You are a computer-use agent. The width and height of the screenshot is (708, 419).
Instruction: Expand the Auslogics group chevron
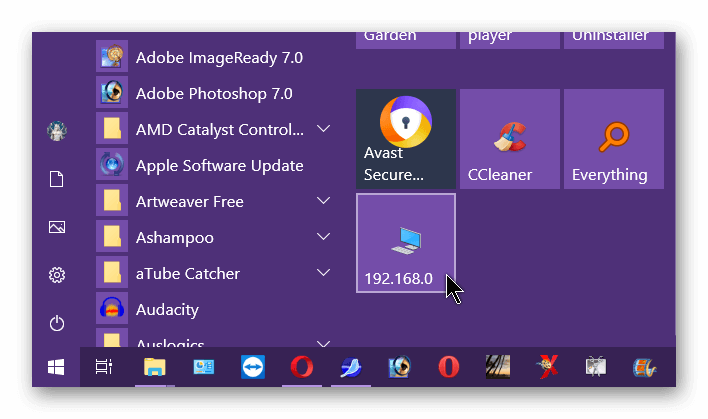(323, 344)
